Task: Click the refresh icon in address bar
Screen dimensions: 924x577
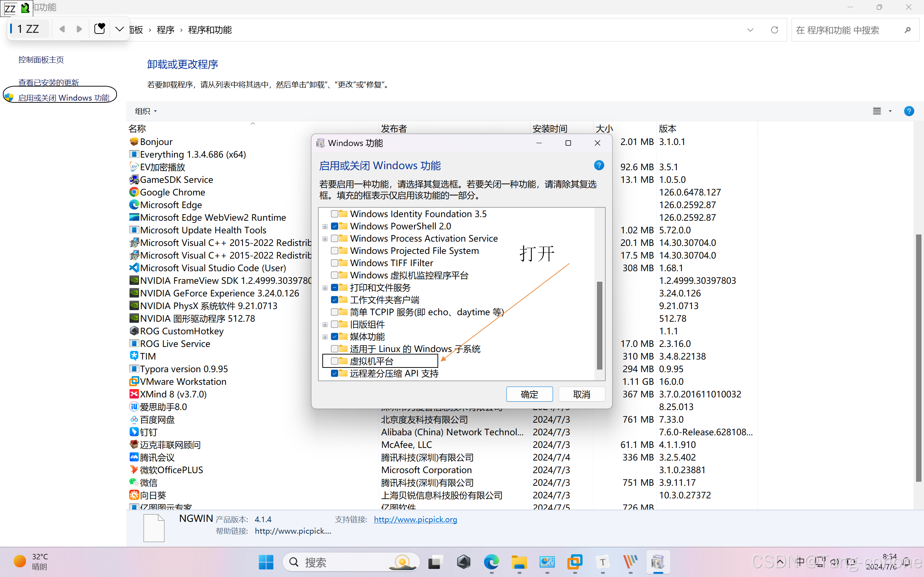Action: click(774, 30)
